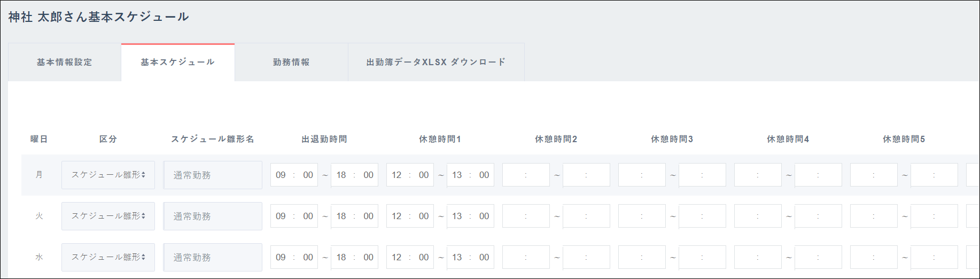Click Tuesday's start time 09:00 field
The height and width of the screenshot is (279, 980).
click(294, 216)
